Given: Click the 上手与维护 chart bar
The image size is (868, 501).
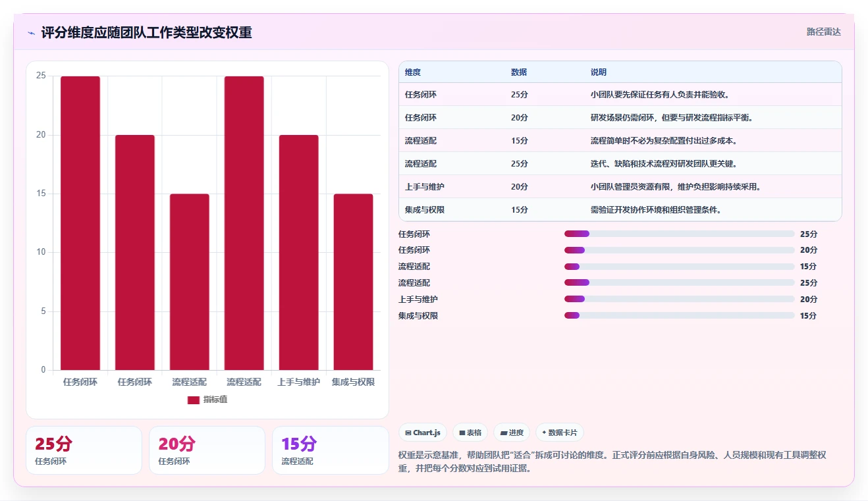Looking at the screenshot, I should click(x=299, y=253).
